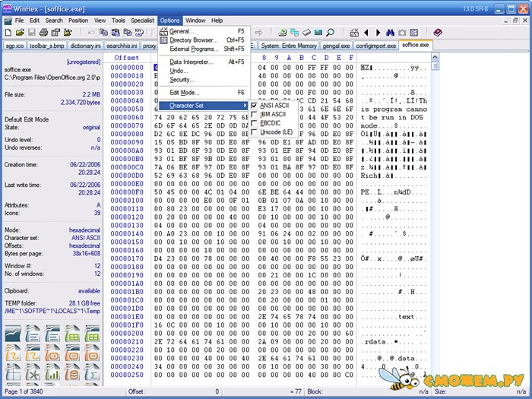Image resolution: width=532 pixels, height=399 pixels.
Task: Open the Window menu
Action: point(195,21)
